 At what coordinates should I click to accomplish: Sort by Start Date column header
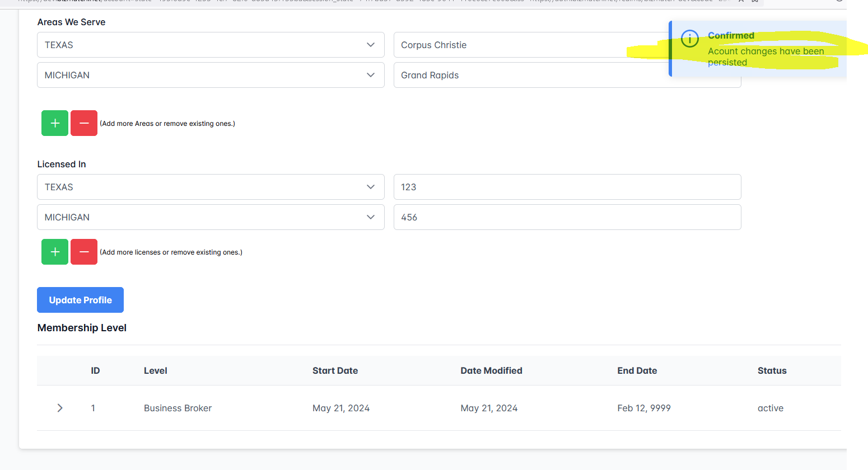335,370
